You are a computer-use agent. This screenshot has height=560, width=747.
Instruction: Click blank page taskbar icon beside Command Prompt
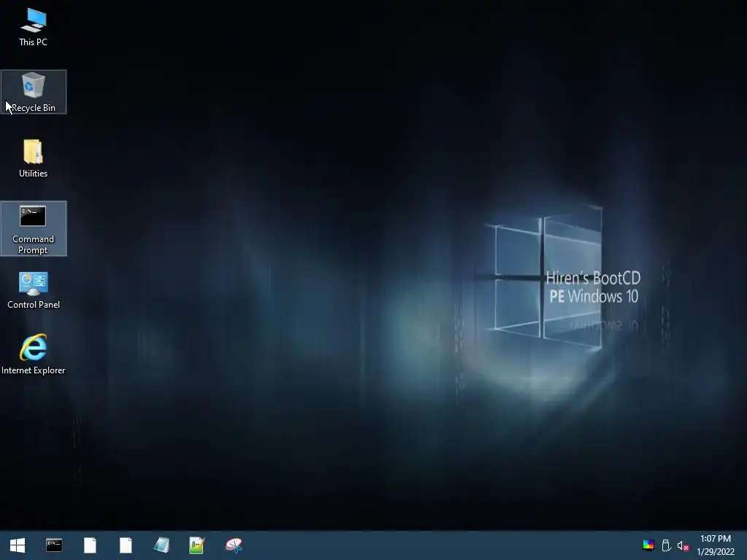click(x=90, y=545)
